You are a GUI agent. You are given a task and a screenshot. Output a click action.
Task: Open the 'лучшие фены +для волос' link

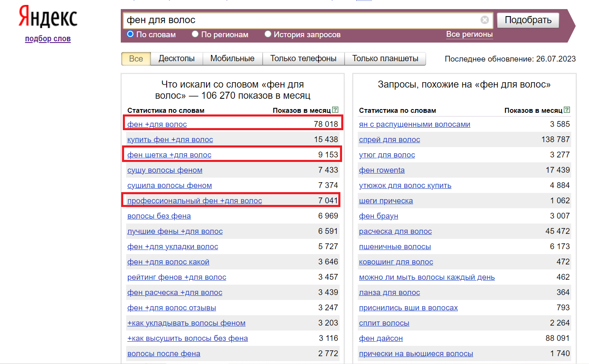click(175, 231)
